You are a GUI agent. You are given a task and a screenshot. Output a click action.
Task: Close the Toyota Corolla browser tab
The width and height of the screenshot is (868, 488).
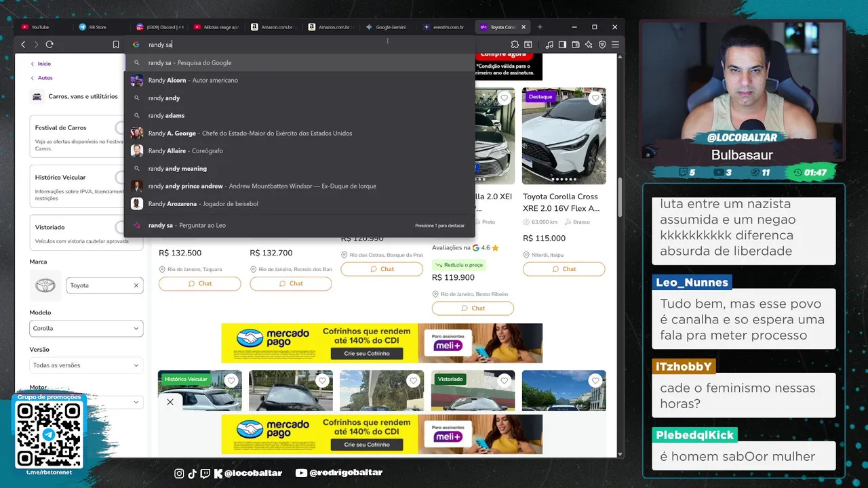[x=524, y=27]
